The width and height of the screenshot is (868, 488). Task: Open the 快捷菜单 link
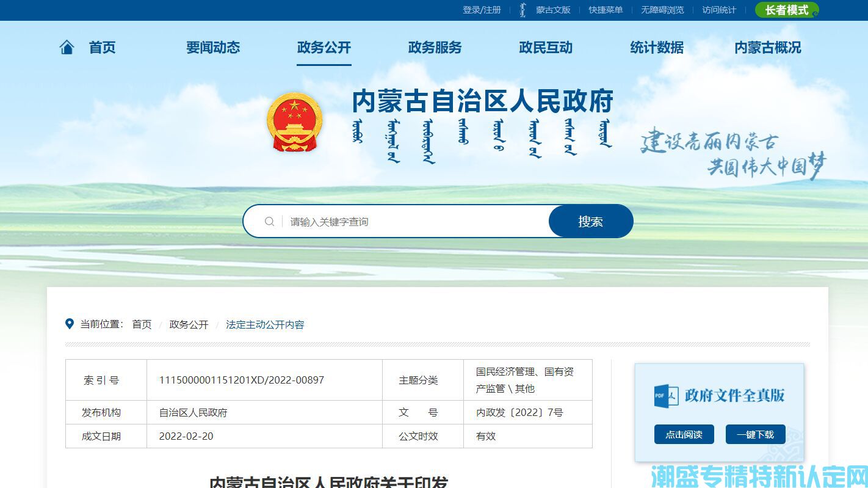click(x=606, y=10)
